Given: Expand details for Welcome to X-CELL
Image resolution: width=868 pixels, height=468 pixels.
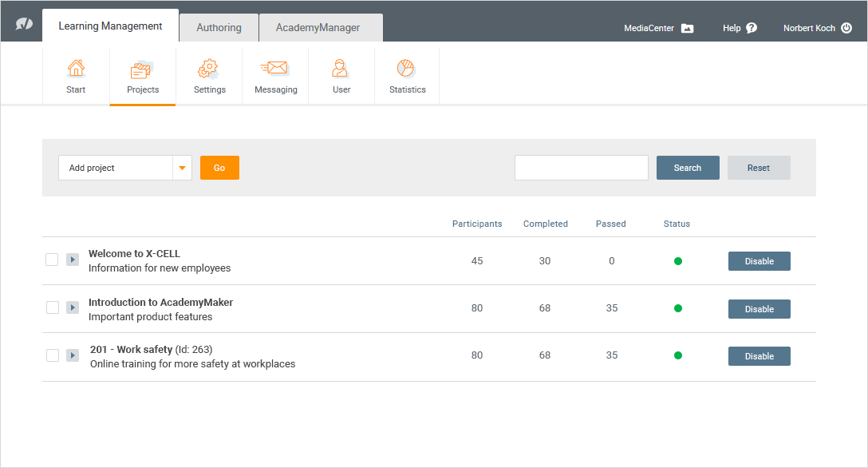Looking at the screenshot, I should click(73, 259).
